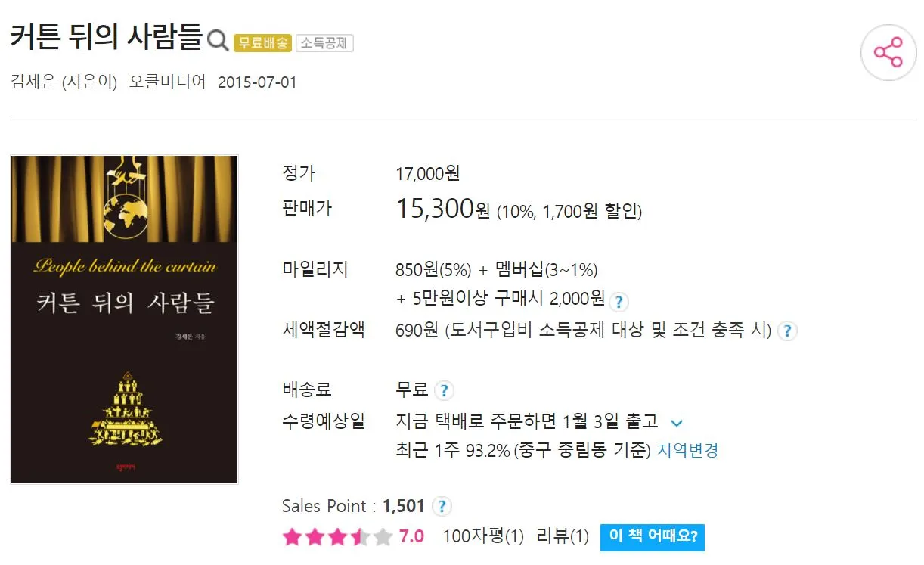Click the 무료배송 badge

point(262,43)
